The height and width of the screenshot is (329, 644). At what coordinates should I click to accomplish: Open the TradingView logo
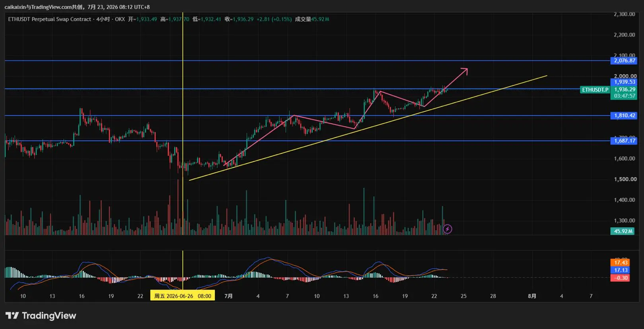pyautogui.click(x=41, y=315)
